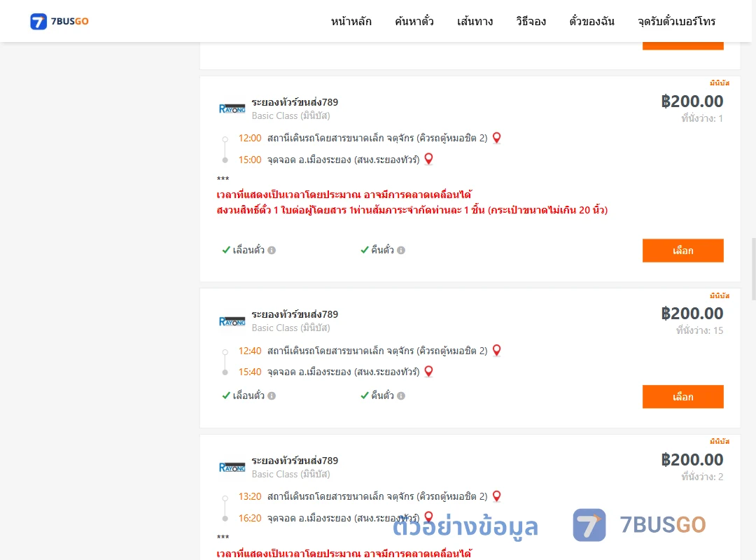Select the 12:40 trip with เลือก button
Viewport: 756px width, 560px height.
point(682,396)
